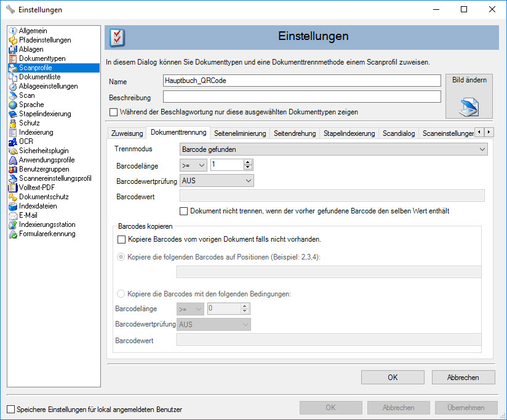Open the Volltext-PDF icon entry
The width and height of the screenshot is (507, 420).
[x=14, y=188]
